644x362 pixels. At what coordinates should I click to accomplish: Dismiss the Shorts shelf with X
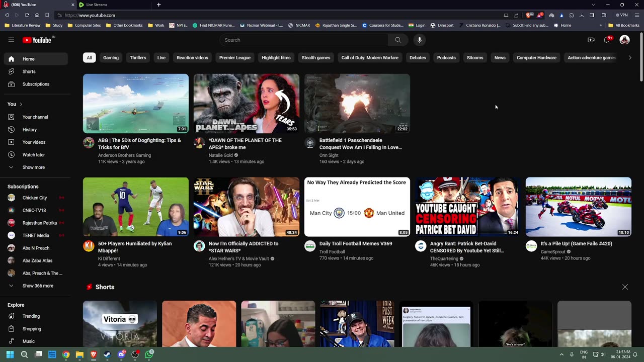pyautogui.click(x=625, y=287)
